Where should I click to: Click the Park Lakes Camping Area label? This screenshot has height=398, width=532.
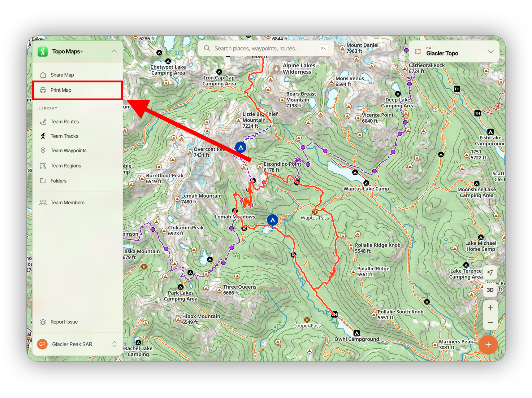click(181, 296)
